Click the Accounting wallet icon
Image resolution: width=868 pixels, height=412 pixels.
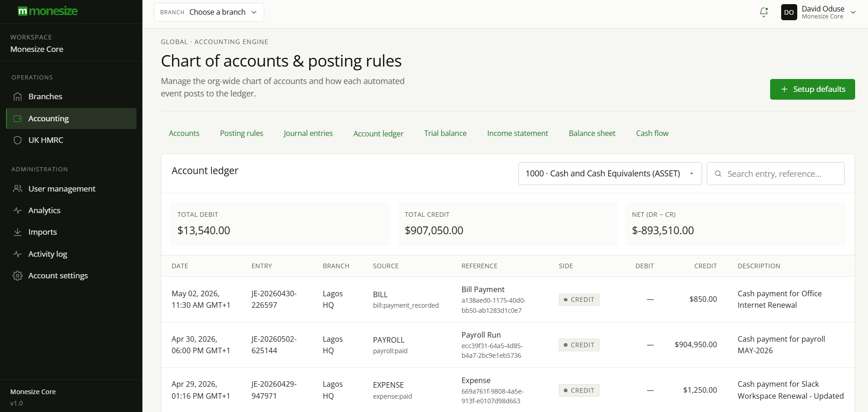17,119
